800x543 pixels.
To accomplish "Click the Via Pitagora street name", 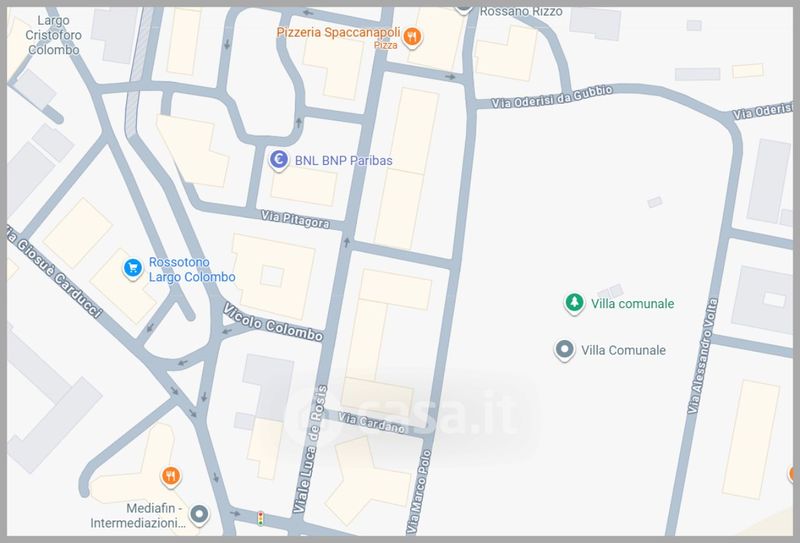I will tap(295, 219).
